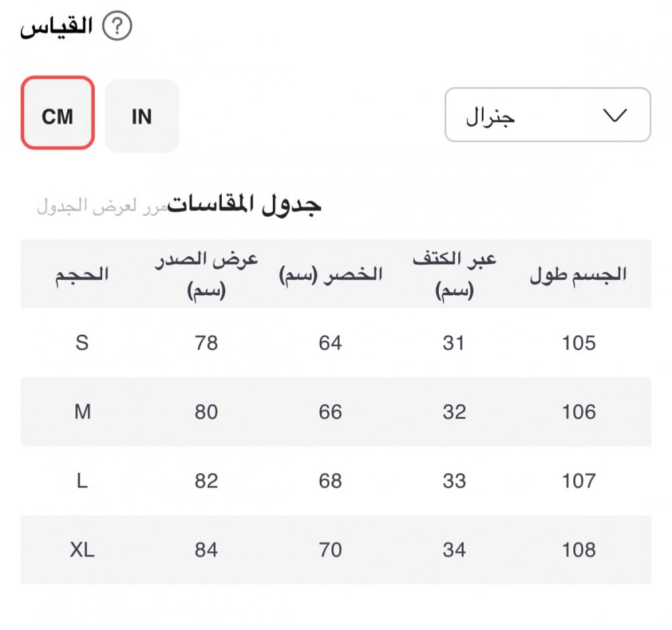Click the 84 chest width value

(x=206, y=550)
